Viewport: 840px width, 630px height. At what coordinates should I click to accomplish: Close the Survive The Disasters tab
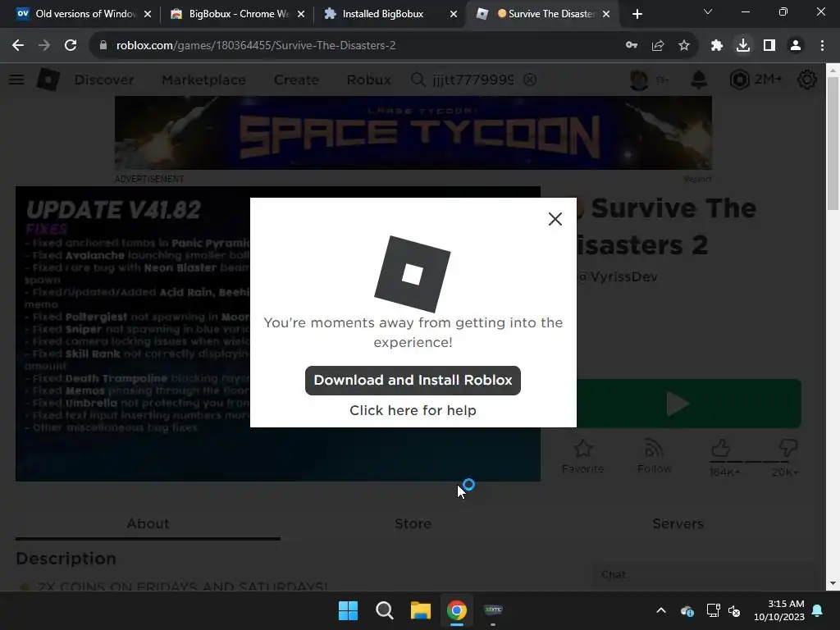tap(606, 14)
